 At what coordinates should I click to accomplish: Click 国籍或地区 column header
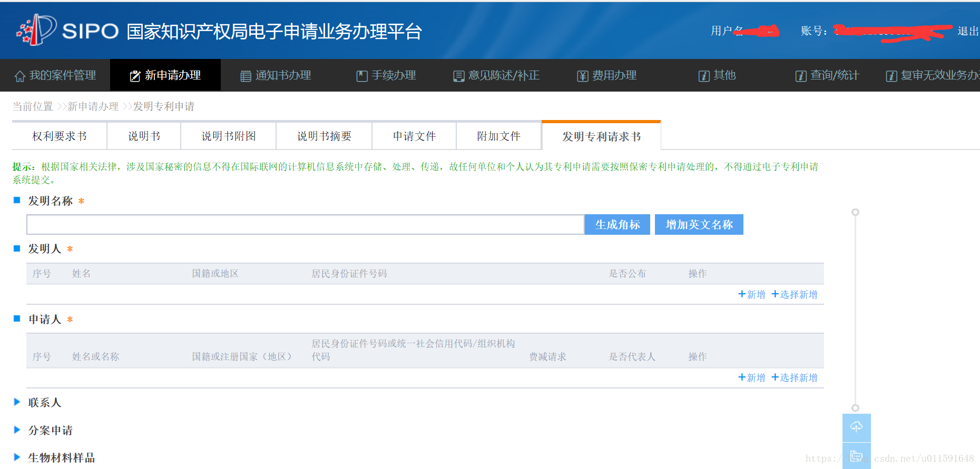(215, 274)
